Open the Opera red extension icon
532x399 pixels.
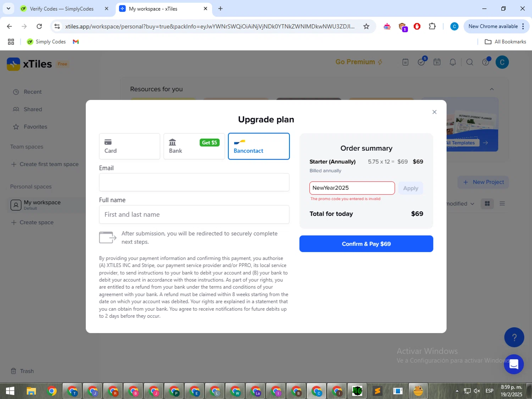tap(417, 26)
